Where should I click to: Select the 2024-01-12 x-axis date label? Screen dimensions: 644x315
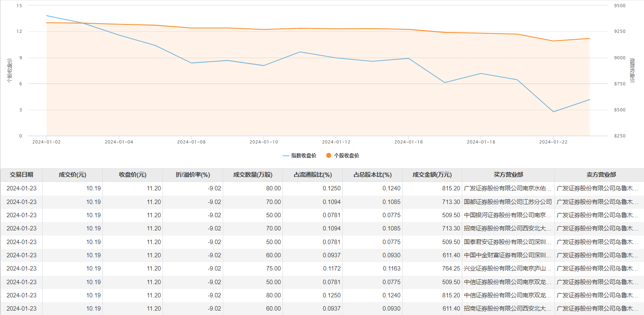point(336,142)
